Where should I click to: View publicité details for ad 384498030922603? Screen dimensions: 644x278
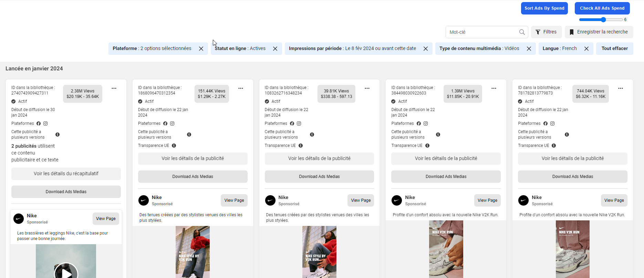[446, 159]
